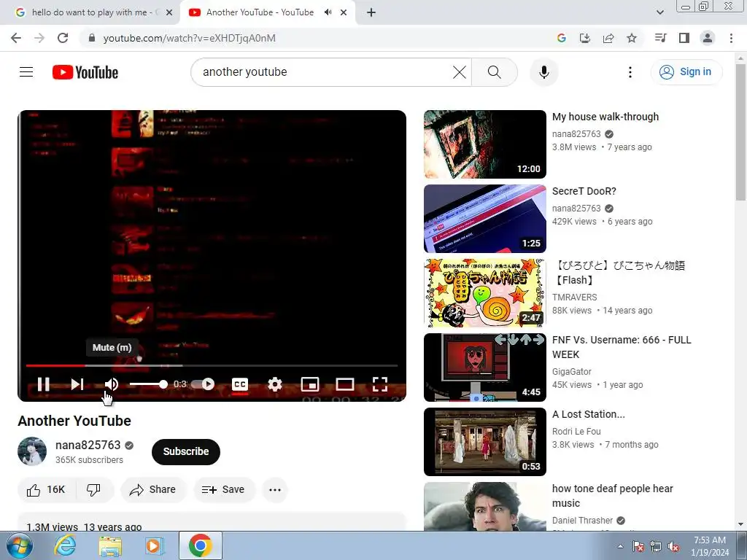Open 'how tone deaf people hear music'

(x=612, y=496)
